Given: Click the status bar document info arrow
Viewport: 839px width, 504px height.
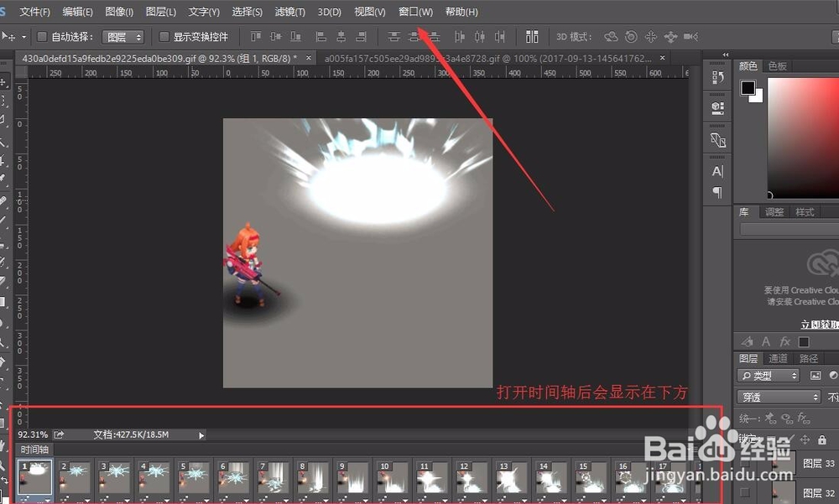Looking at the screenshot, I should (201, 435).
